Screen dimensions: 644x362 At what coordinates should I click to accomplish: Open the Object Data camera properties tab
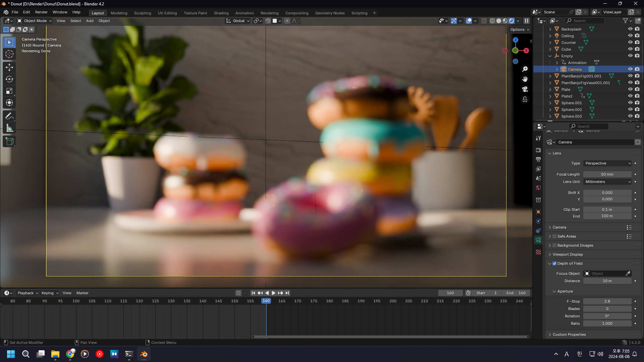pos(538,240)
